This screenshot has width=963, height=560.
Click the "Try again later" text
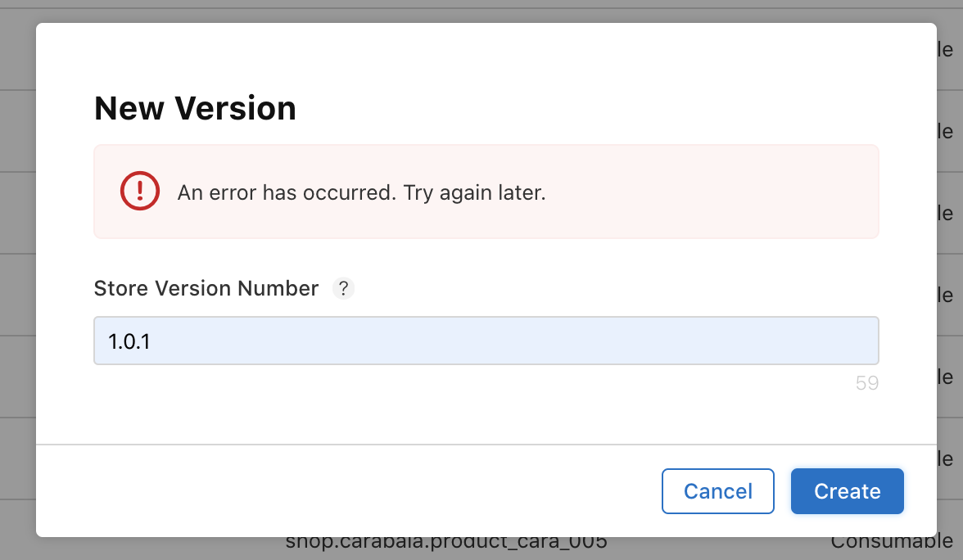coord(474,193)
